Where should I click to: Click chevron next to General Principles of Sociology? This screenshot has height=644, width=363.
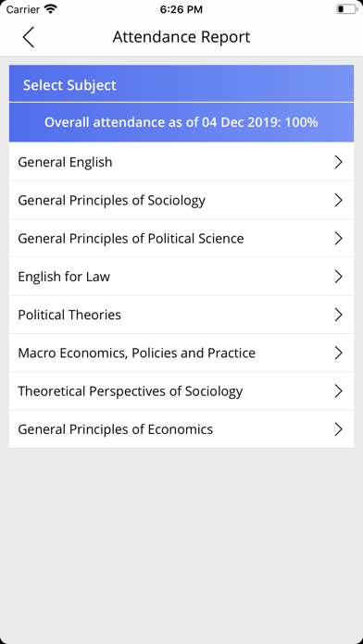coord(338,201)
